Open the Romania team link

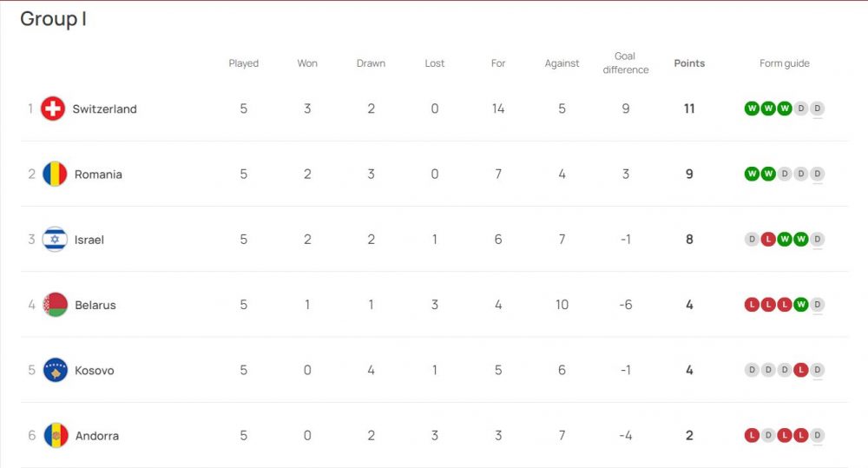coord(99,175)
